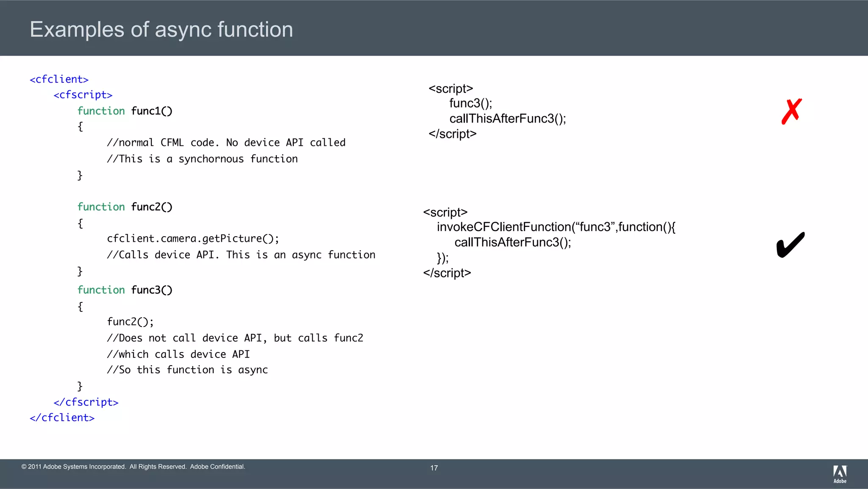
Task: Click the closing </cfclient> tag
Action: 62,418
